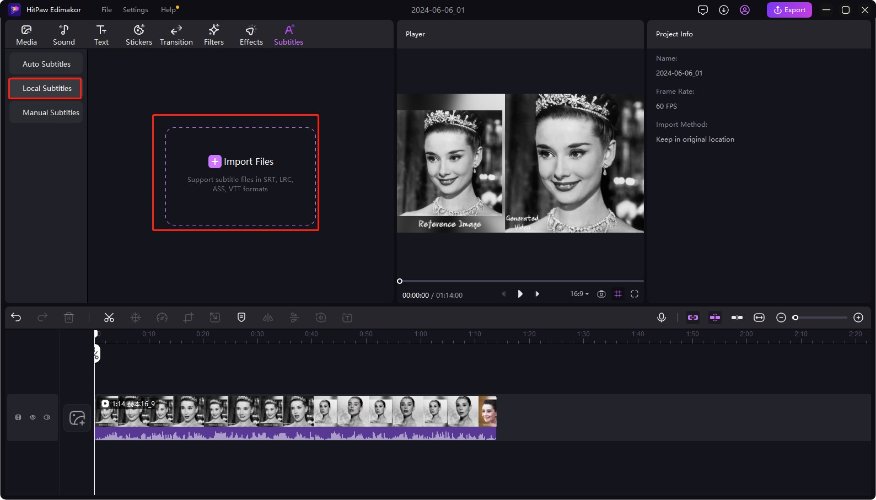Open the 16:9 aspect ratio dropdown
The height and width of the screenshot is (500, 876).
(579, 294)
